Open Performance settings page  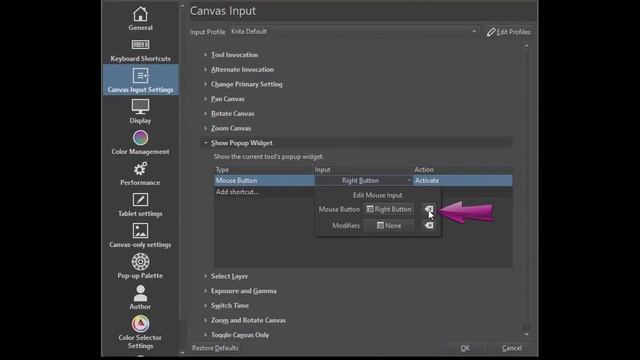[x=140, y=173]
